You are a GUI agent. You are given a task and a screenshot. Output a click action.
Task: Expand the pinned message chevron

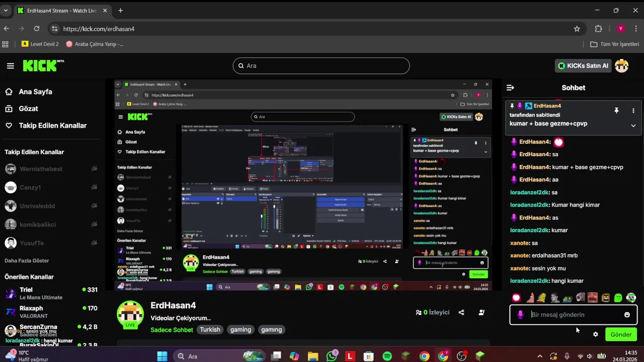(633, 126)
